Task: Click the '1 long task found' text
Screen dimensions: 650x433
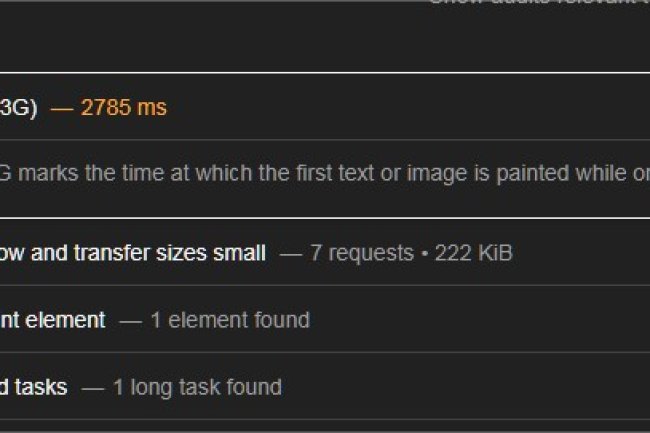Action: pyautogui.click(x=197, y=387)
